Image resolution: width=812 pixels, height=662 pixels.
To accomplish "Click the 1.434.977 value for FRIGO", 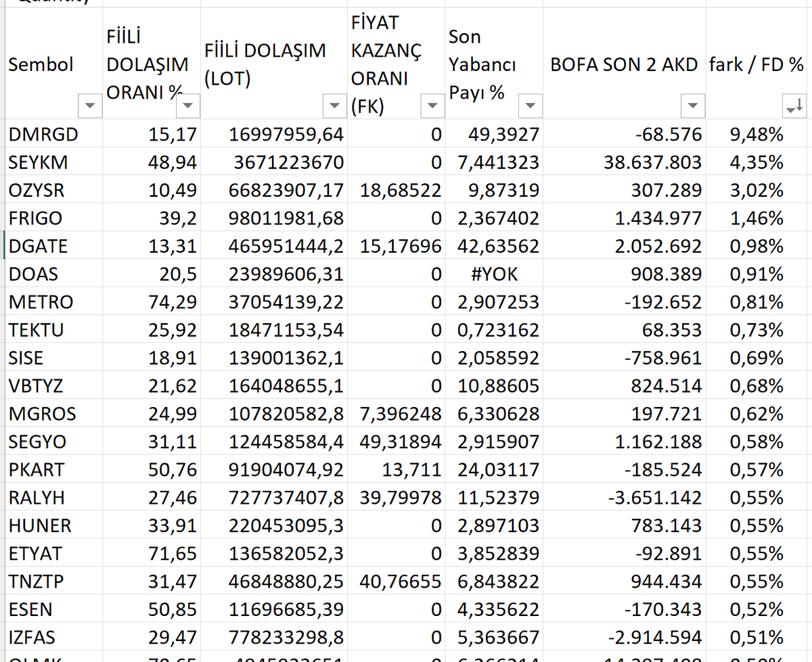I will click(624, 218).
